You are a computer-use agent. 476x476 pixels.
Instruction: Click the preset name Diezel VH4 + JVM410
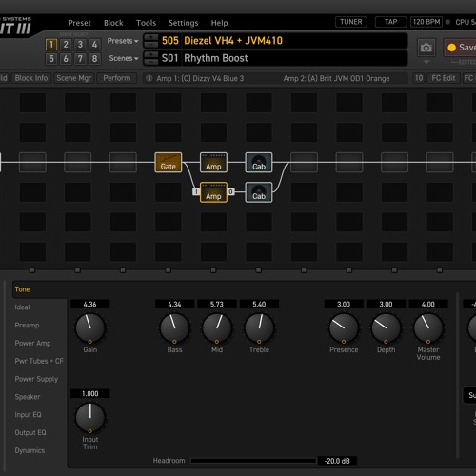coord(233,41)
